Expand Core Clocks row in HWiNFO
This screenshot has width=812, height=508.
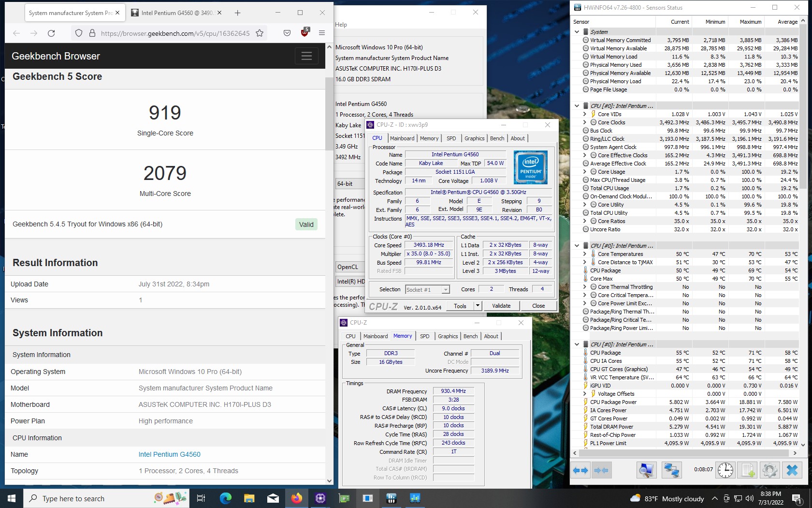(584, 122)
